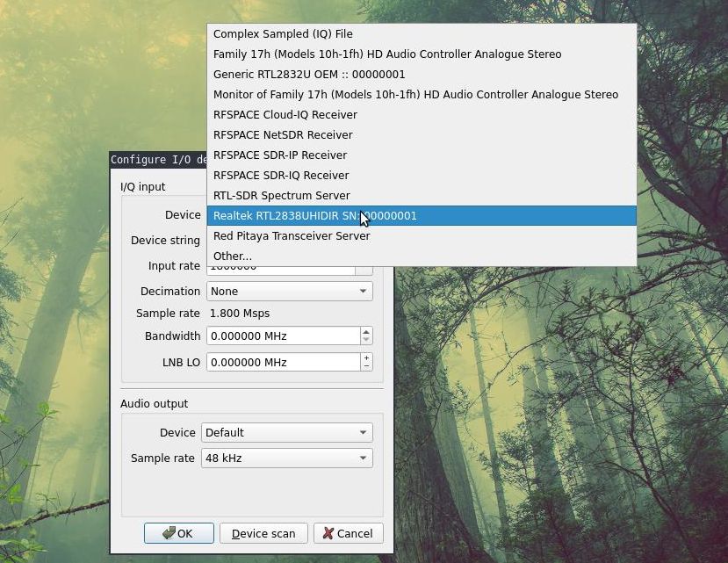Click the 1.800 Msps sample rate value
The width and height of the screenshot is (728, 563).
tap(240, 314)
